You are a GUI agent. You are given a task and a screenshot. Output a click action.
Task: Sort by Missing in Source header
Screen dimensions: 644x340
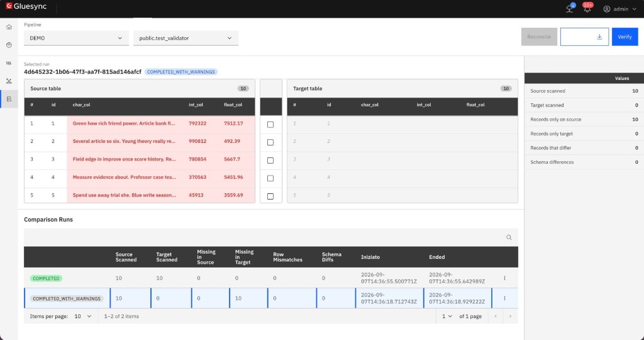click(206, 257)
